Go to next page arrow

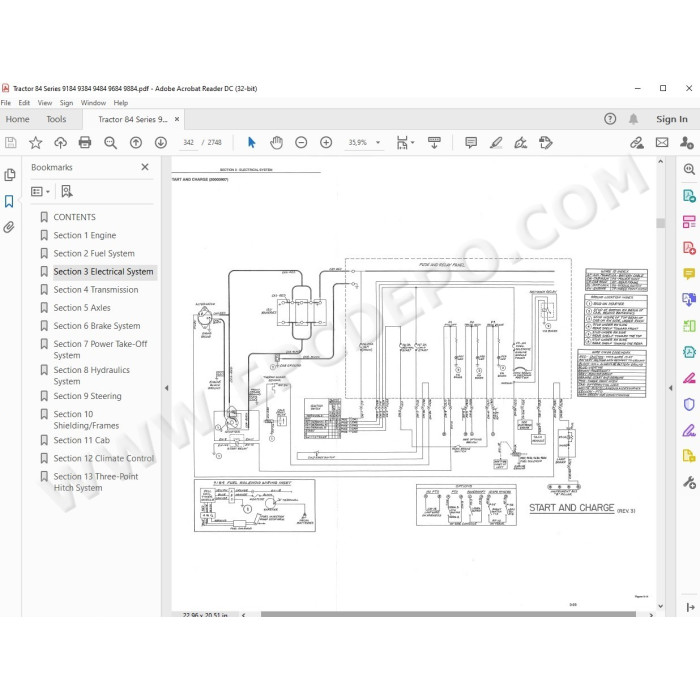pos(161,142)
